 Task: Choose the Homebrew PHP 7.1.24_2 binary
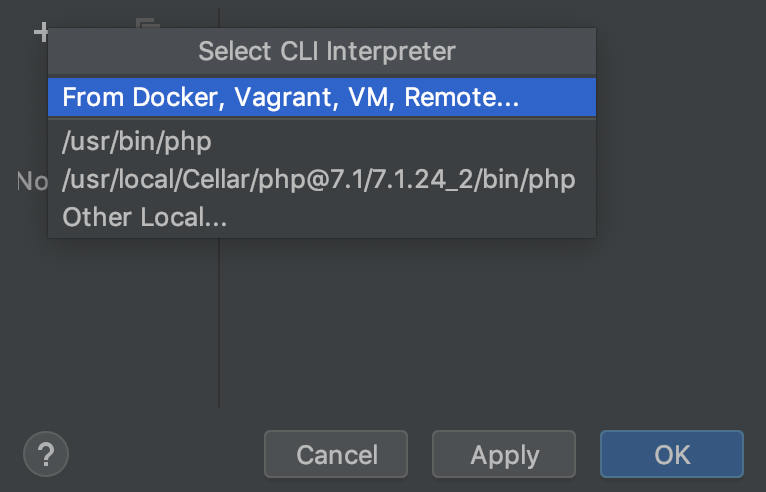pos(318,180)
